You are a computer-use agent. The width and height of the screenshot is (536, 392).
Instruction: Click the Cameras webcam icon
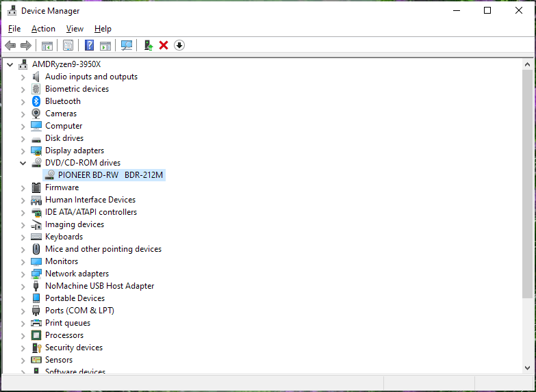tap(36, 114)
